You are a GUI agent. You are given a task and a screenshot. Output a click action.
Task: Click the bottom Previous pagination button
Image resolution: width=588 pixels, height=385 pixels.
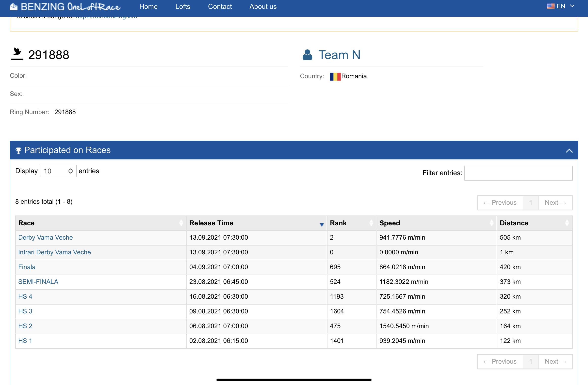click(500, 362)
